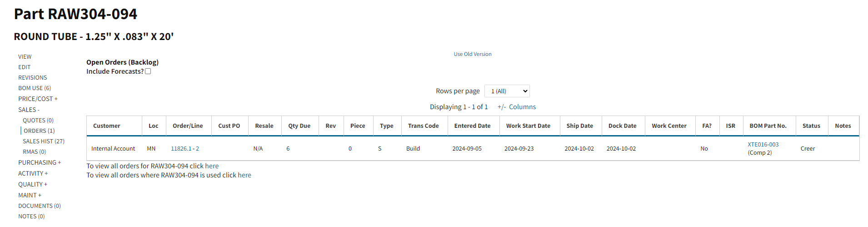Enable the Include Forecasts checkbox

click(x=148, y=71)
